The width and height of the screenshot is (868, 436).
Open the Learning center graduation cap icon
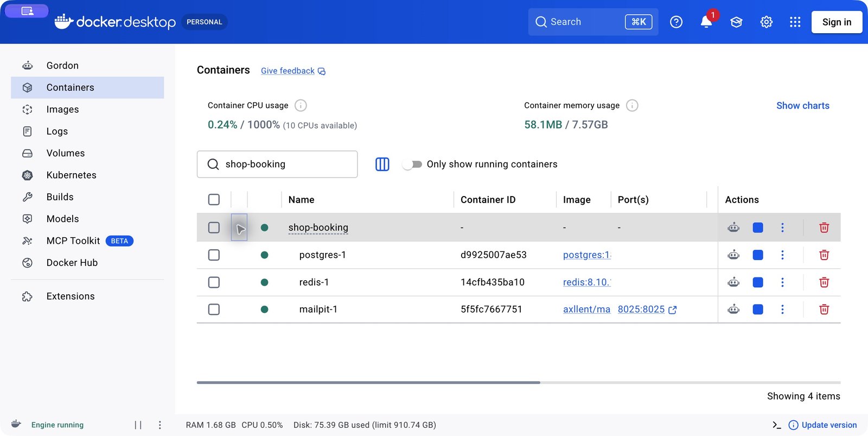[x=736, y=22]
